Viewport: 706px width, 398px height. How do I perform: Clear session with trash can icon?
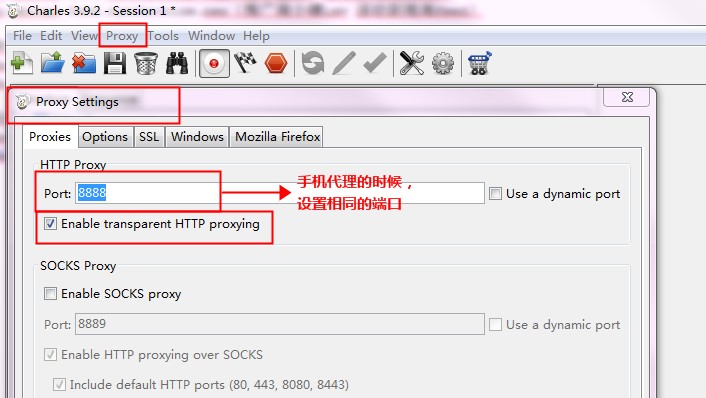[x=146, y=63]
